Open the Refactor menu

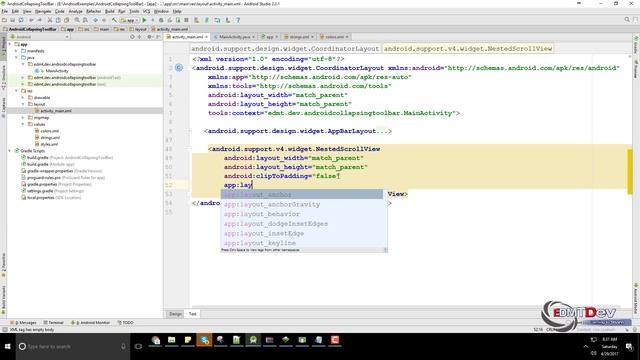93,11
